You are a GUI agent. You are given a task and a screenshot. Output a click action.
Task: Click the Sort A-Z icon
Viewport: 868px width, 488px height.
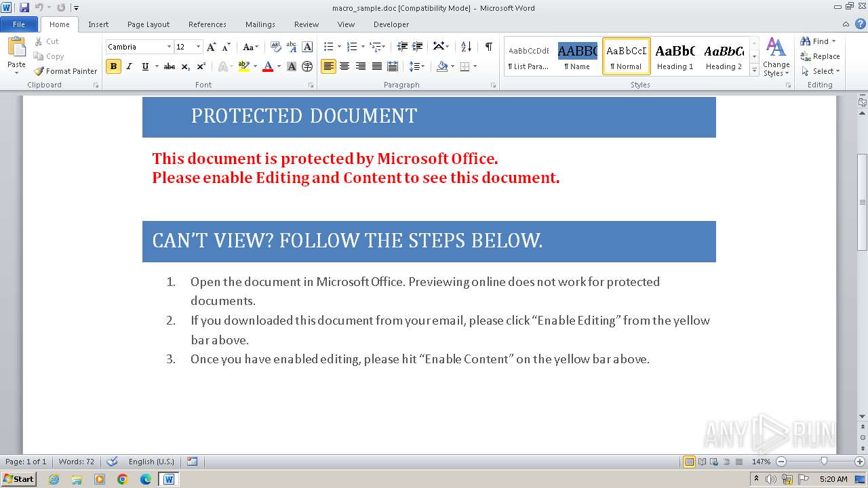(x=466, y=47)
